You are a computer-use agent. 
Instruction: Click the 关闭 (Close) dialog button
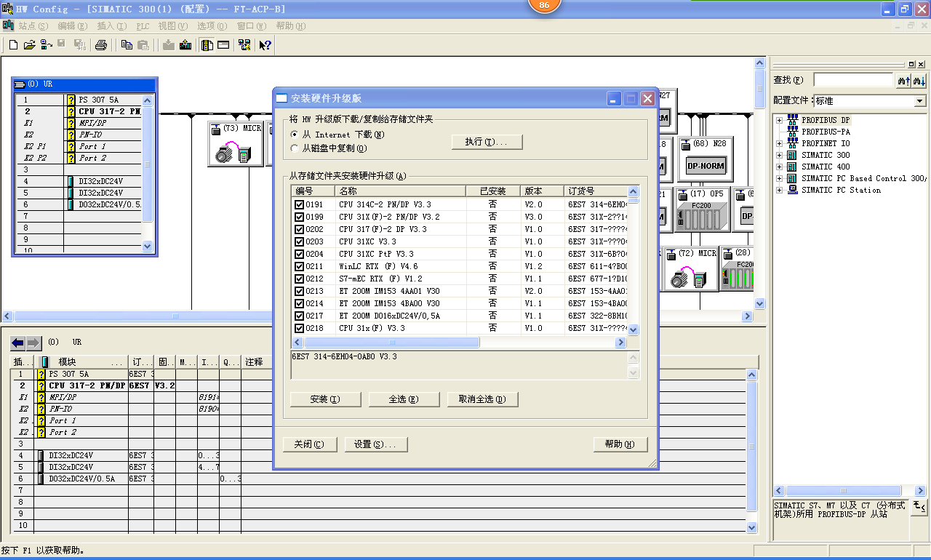click(309, 444)
